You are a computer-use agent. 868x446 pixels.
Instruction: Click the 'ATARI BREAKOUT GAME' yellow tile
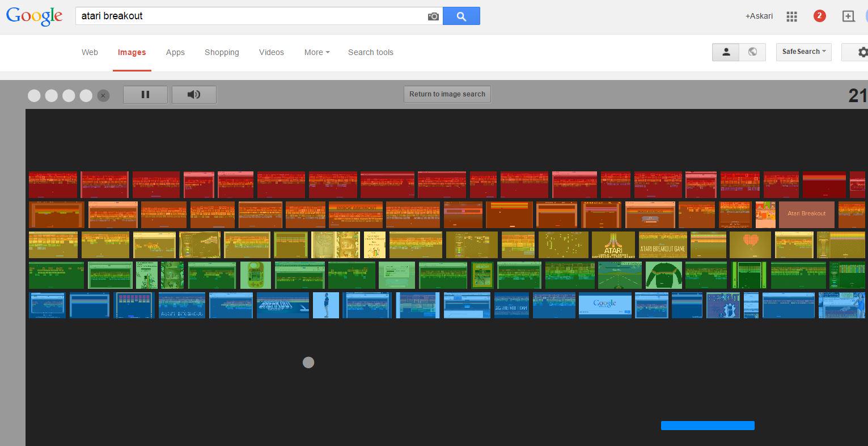663,245
